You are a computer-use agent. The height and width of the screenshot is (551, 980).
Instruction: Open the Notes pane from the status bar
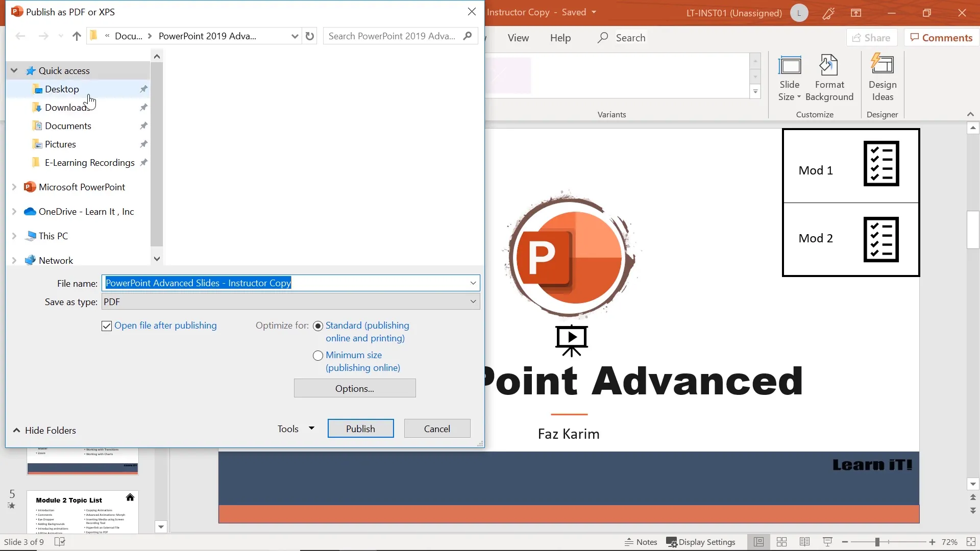641,542
